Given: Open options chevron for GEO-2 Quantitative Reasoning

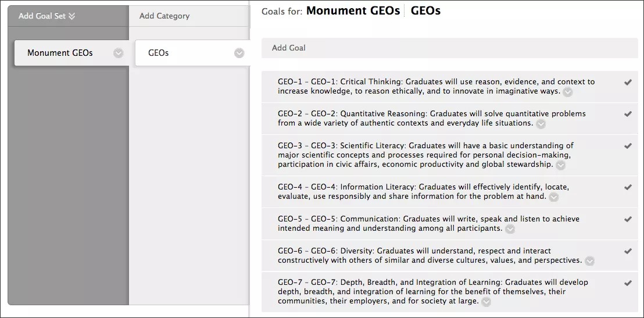Looking at the screenshot, I should coord(541,124).
